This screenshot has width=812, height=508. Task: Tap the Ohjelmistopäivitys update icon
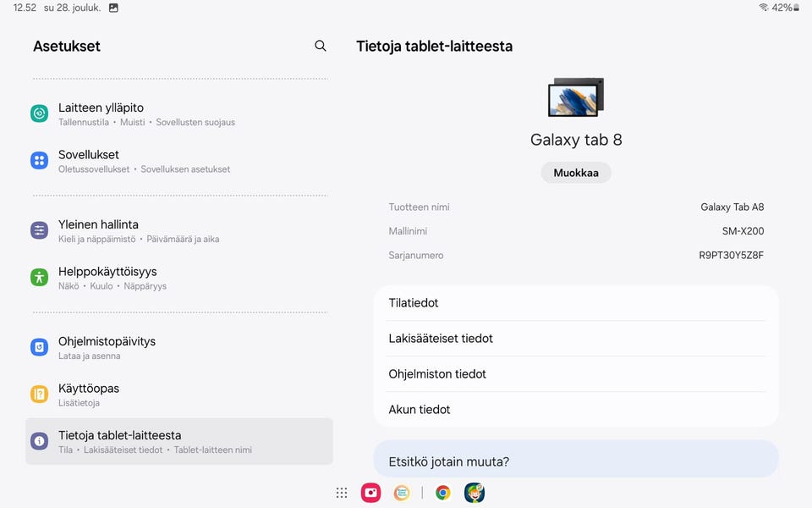[x=40, y=347]
